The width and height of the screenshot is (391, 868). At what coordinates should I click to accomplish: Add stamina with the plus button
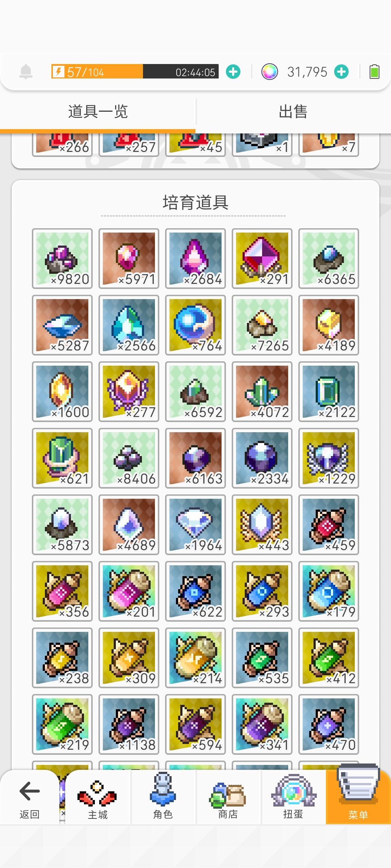233,72
